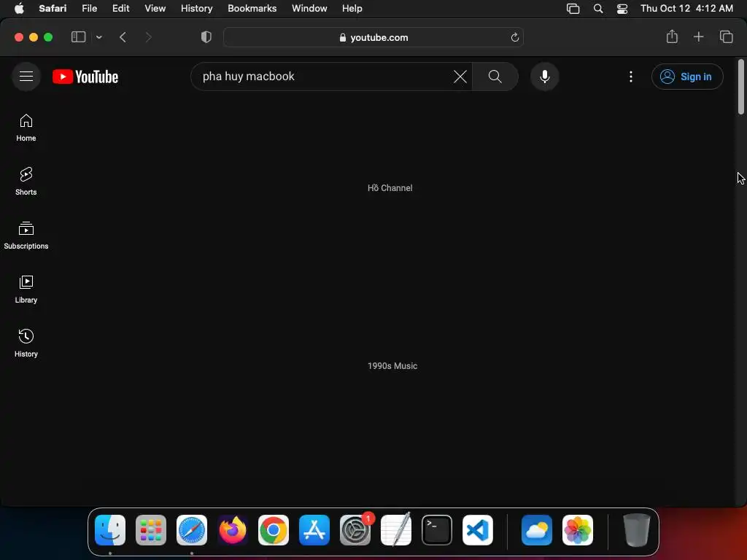
Task: Go to YouTube home via logo
Action: [85, 77]
